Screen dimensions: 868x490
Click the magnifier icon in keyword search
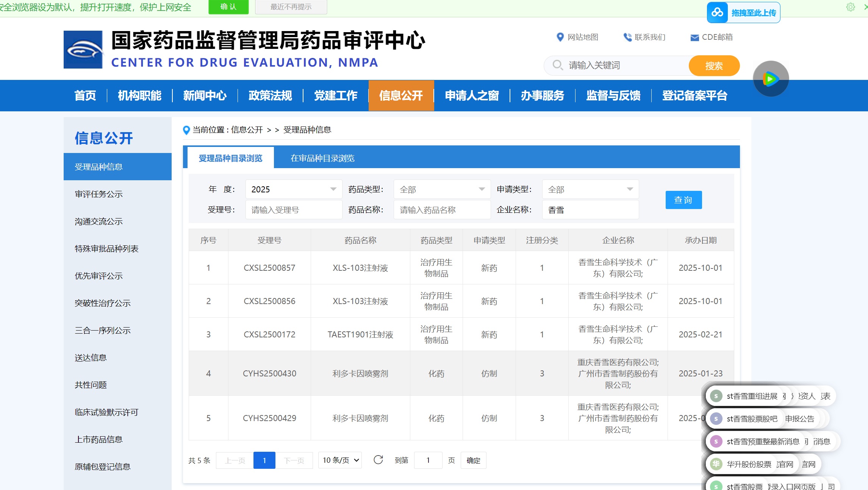557,65
